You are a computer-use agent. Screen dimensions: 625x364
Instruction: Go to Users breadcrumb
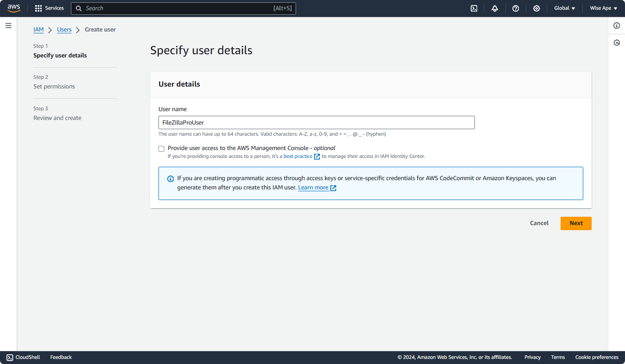64,30
